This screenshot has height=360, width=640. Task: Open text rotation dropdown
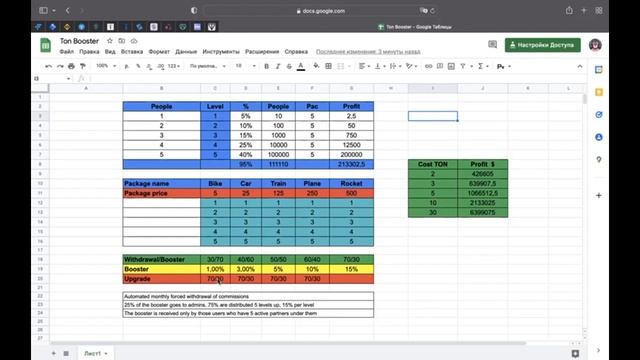411,66
